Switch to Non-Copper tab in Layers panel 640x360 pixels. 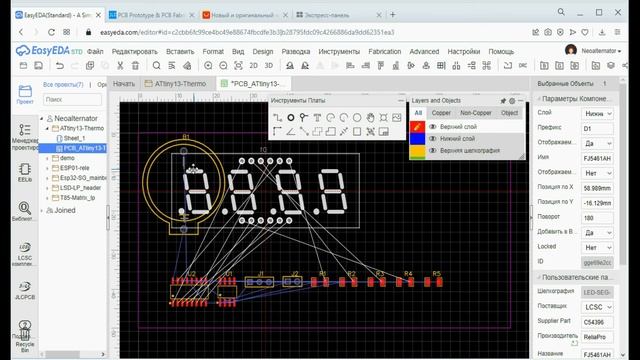click(476, 113)
